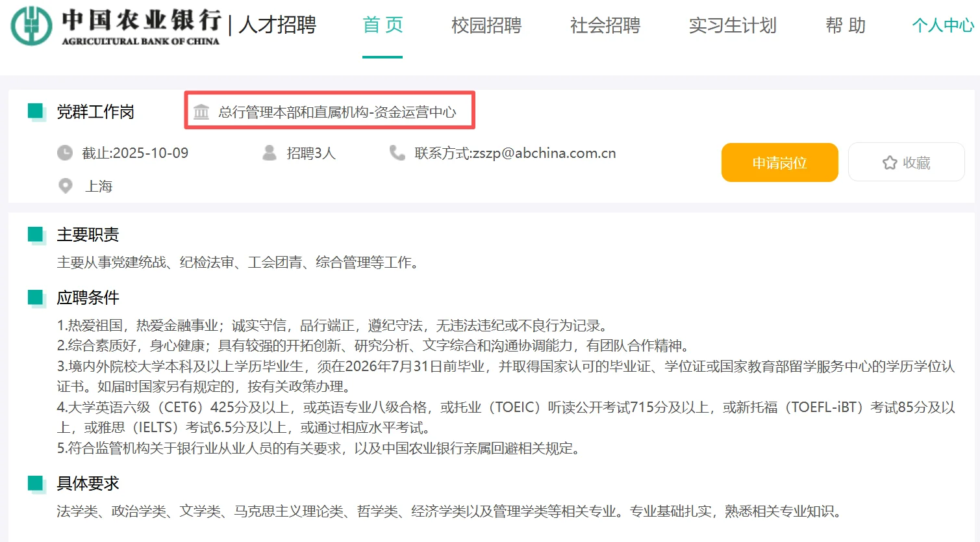Click the 上海 location text

99,187
